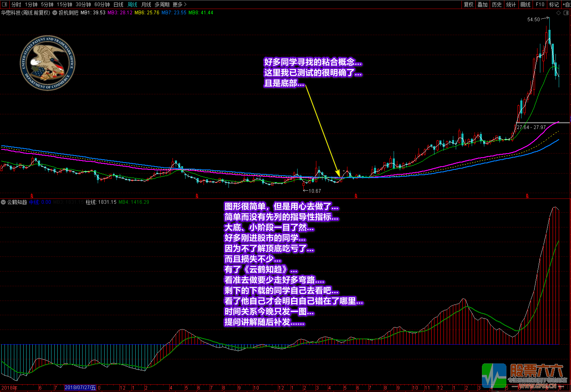Click the highlighted 2018/07/27/五 date marker

point(80,388)
